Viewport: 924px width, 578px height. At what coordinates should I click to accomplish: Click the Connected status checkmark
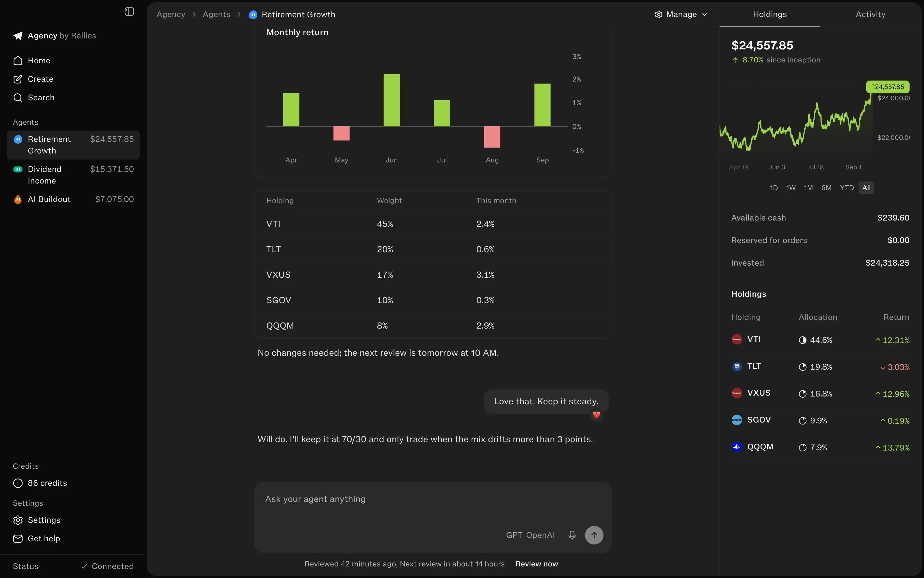click(84, 566)
